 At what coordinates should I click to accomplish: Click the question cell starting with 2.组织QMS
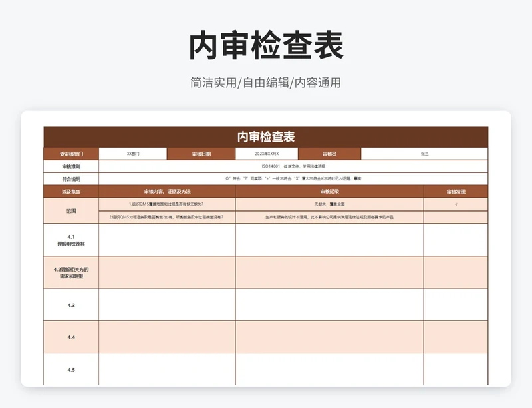[x=167, y=217]
